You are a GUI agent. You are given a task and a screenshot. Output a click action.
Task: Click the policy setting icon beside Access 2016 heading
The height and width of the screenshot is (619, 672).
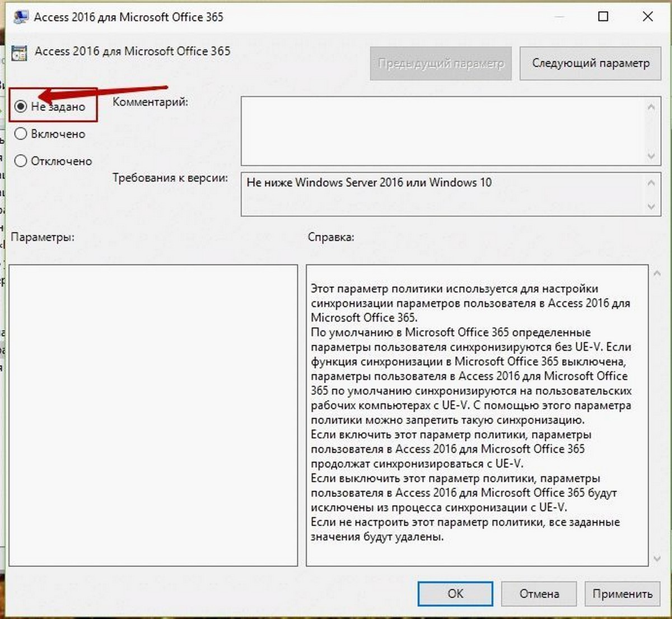click(x=19, y=53)
